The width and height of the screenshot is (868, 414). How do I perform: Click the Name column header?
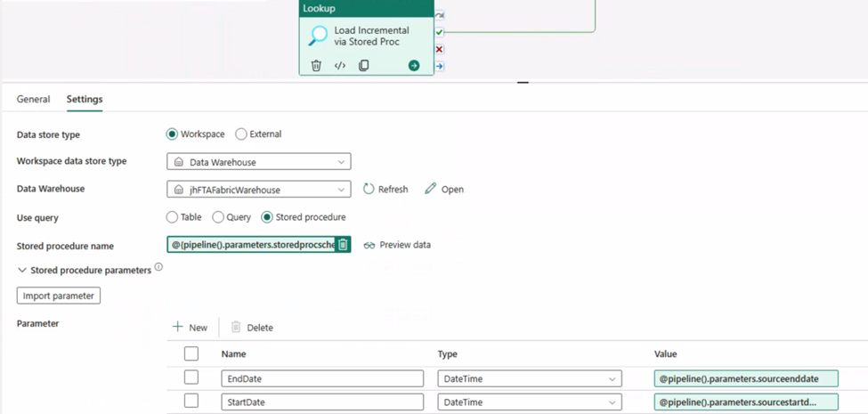point(233,353)
